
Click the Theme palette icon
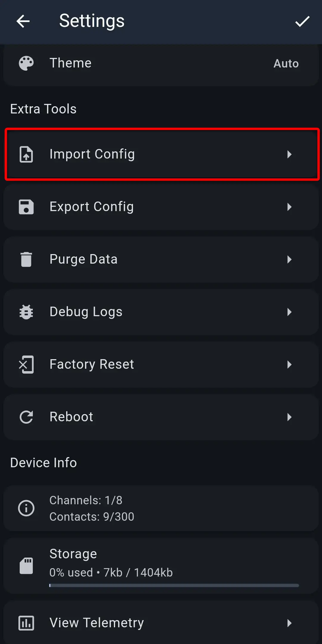tap(26, 63)
